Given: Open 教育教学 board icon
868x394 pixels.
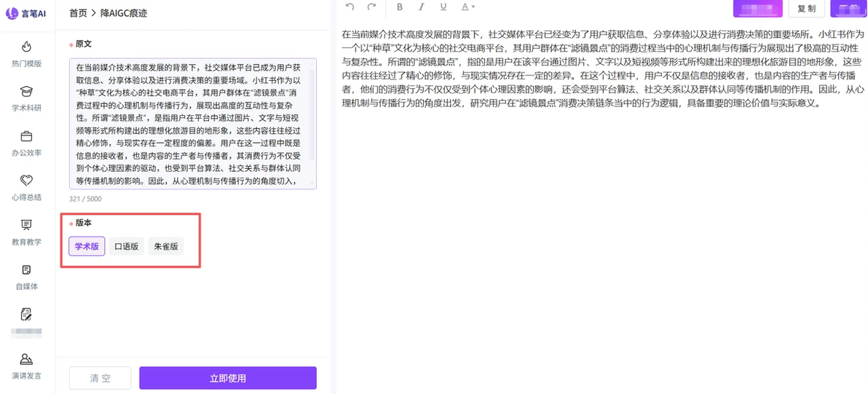Looking at the screenshot, I should tap(26, 225).
